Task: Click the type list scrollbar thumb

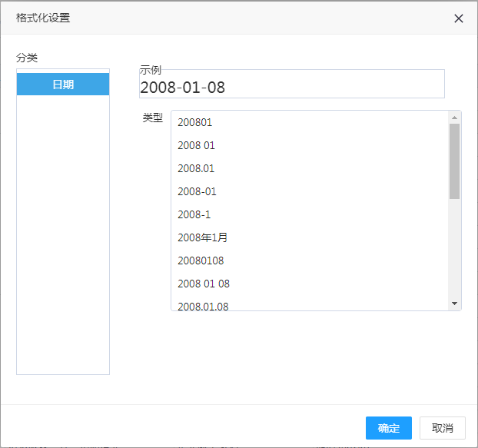Action: coord(454,161)
